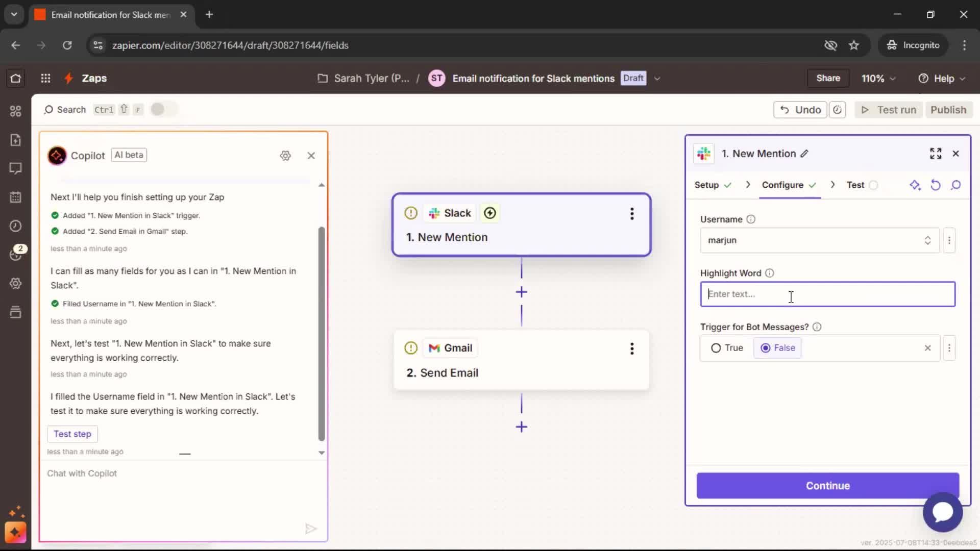The height and width of the screenshot is (551, 980).
Task: Open the Zapier apps grid icon
Action: click(45, 78)
